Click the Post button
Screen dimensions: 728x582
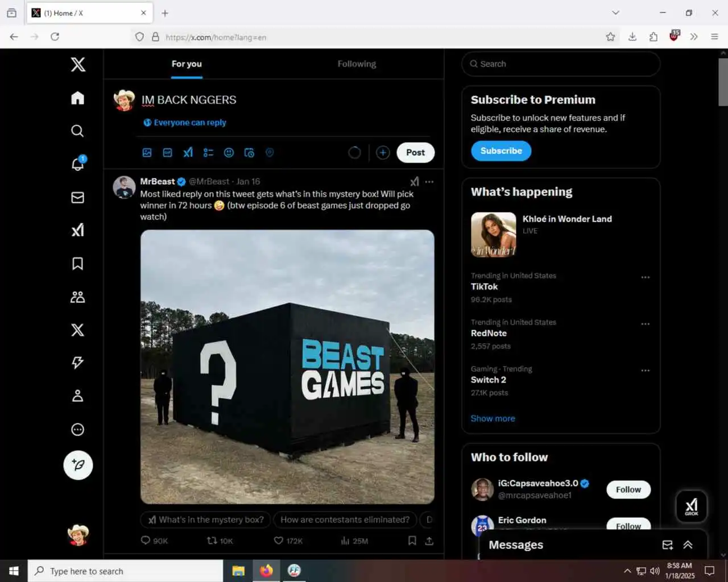(415, 152)
